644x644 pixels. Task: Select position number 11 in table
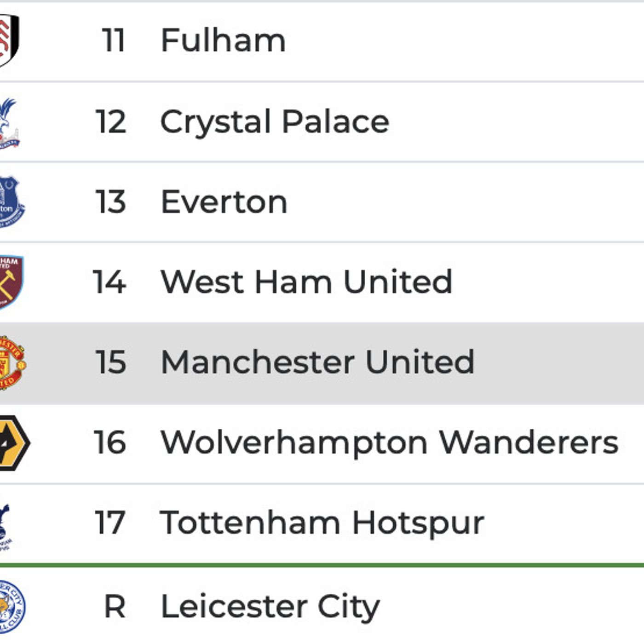tap(113, 40)
